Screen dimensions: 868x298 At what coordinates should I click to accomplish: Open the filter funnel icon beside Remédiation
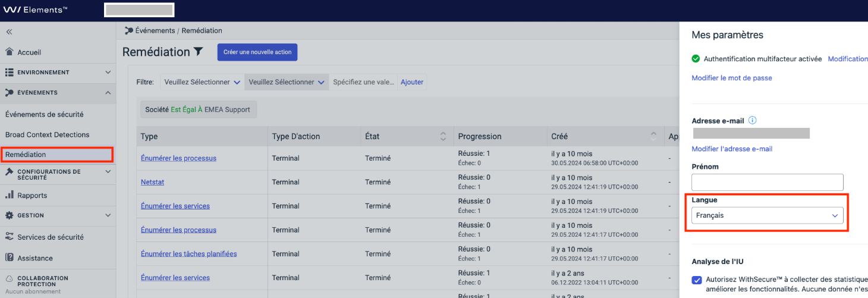click(199, 52)
